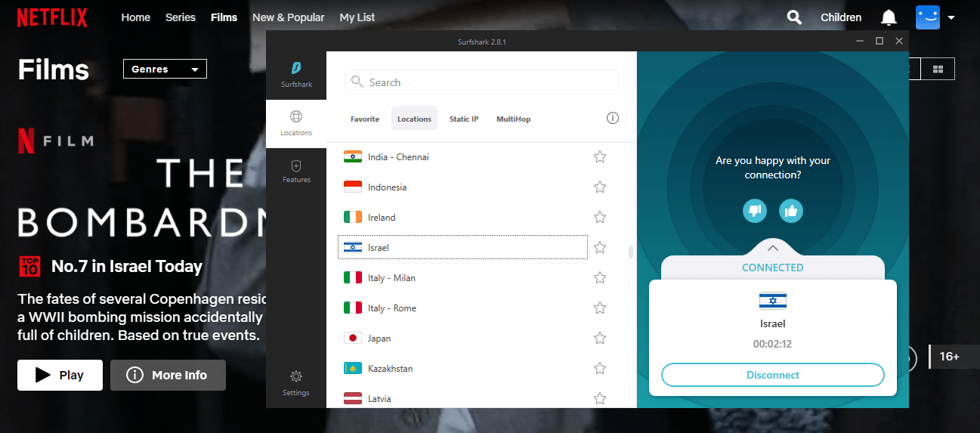This screenshot has width=980, height=433.
Task: Click the Top 10 badge
Action: tap(29, 266)
